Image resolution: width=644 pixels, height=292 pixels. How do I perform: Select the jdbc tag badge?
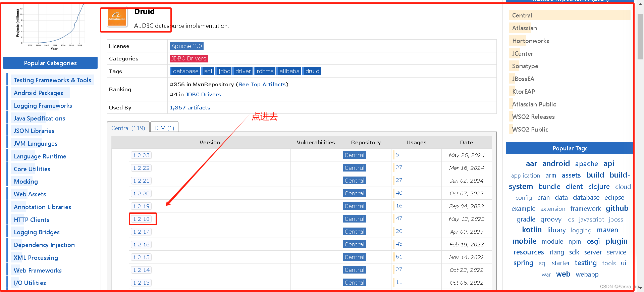224,71
